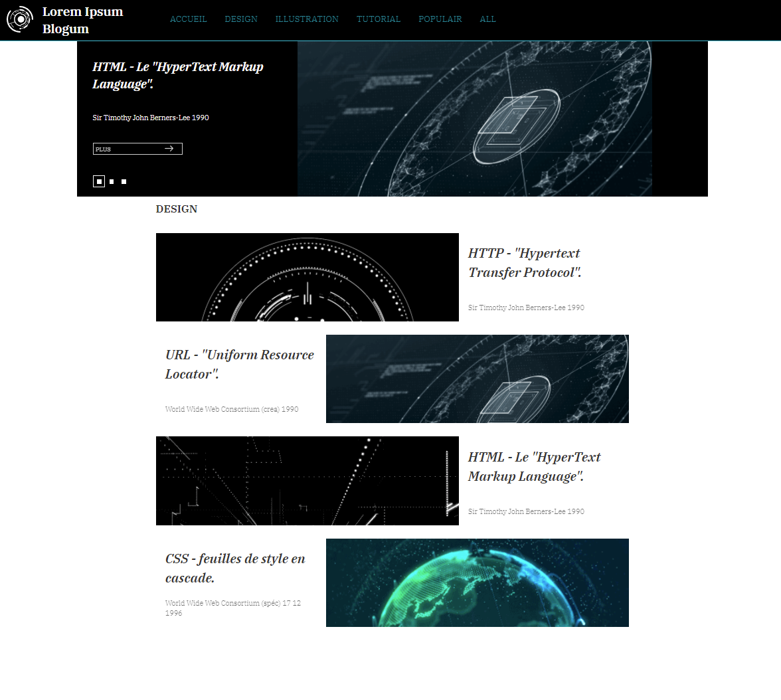Open the HTML HyperText Markup Language list article title
781x700 pixels.
pyautogui.click(x=534, y=466)
